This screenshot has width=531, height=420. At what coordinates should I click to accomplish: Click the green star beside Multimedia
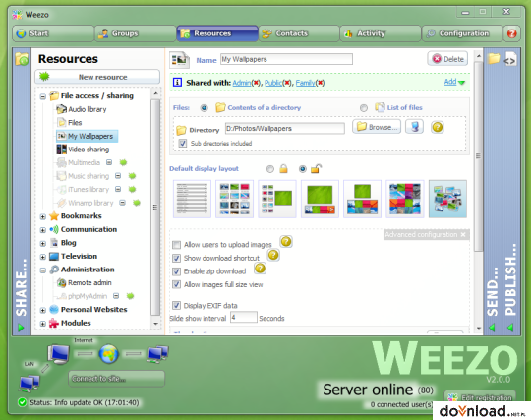pos(123,162)
